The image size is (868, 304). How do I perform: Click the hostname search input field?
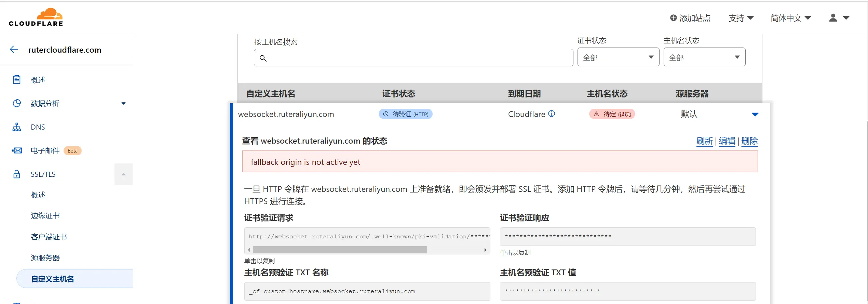click(x=413, y=57)
